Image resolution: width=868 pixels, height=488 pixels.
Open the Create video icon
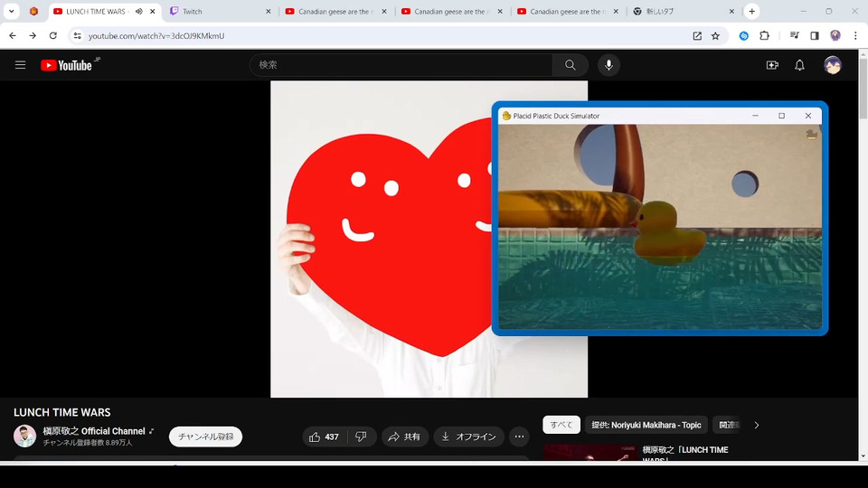click(x=772, y=65)
